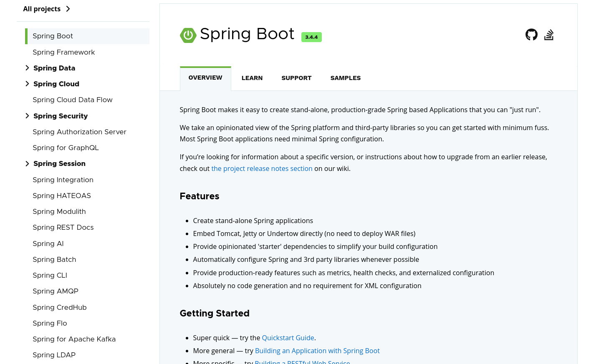Expand the Spring Cloud chevron
Viewport: 614px width, 364px height.
click(x=27, y=84)
